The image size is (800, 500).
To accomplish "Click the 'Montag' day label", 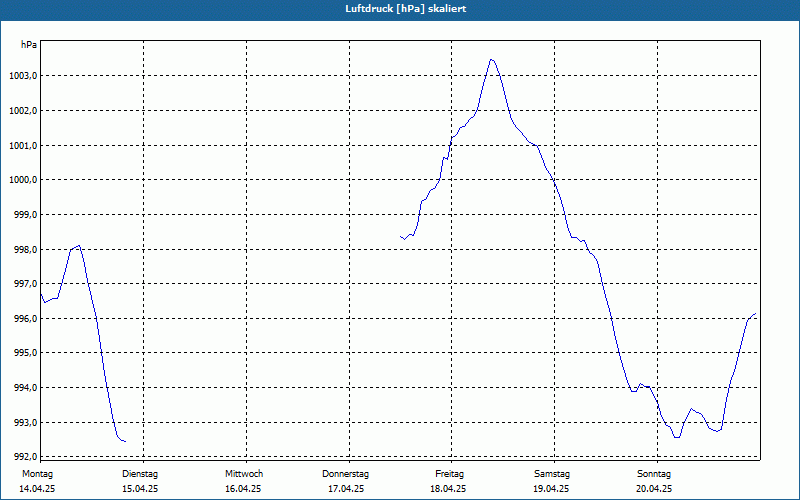I will click(x=37, y=474).
